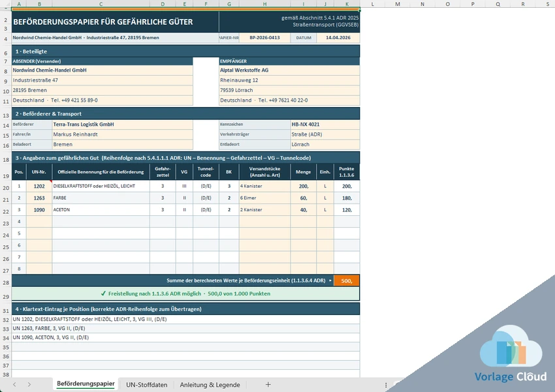The height and width of the screenshot is (392, 555).
Task: Click the exemption status row Freistellung nach 1.1.3.6
Action: (x=185, y=294)
